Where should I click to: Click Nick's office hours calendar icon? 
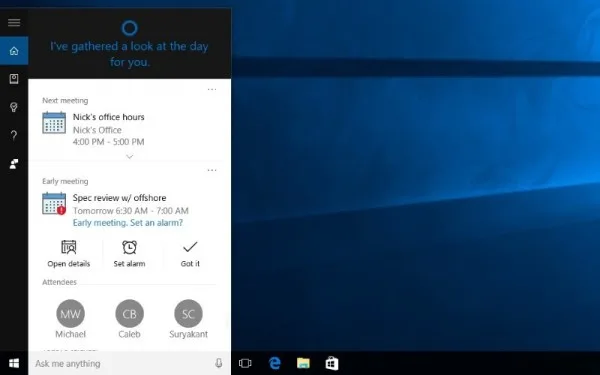click(54, 122)
